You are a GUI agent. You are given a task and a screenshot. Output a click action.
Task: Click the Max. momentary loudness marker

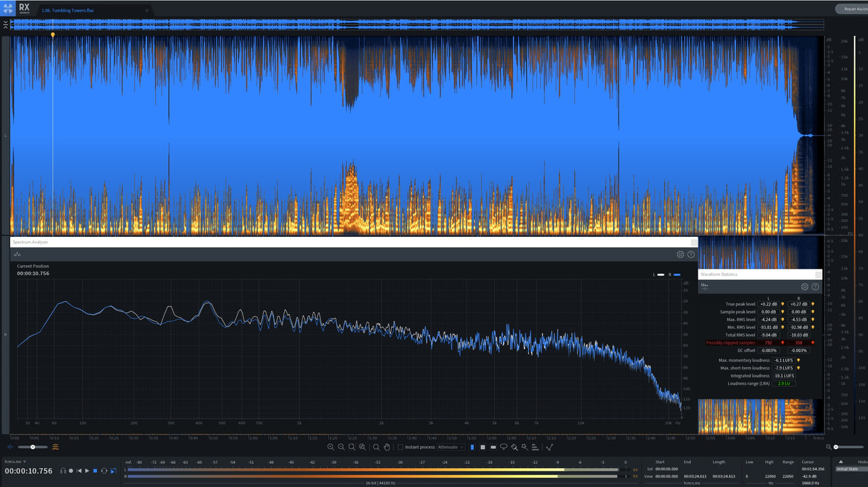798,360
